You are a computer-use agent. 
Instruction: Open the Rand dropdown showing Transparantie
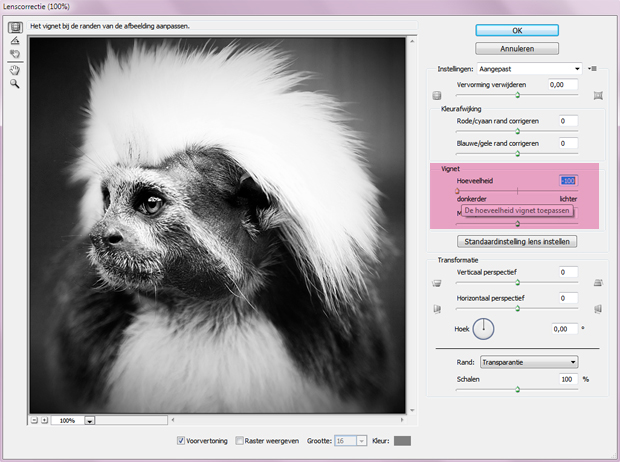tap(529, 362)
